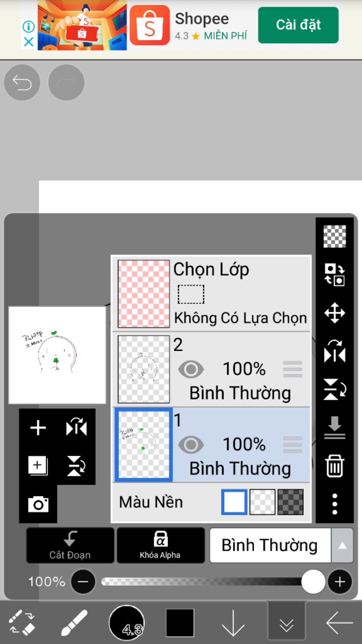Hide layer 2 using eye icon
The image size is (362, 644).
191,369
